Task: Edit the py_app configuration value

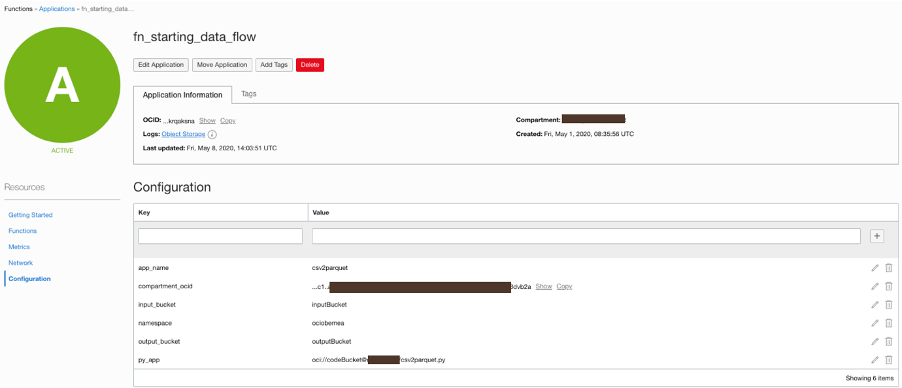Action: (874, 360)
